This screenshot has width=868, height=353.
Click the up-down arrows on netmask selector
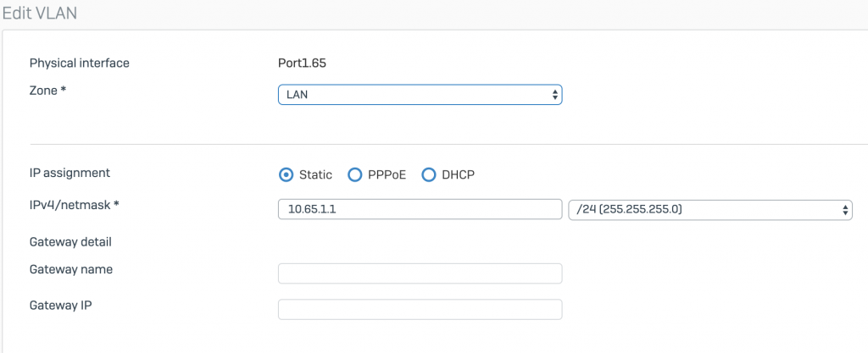845,210
